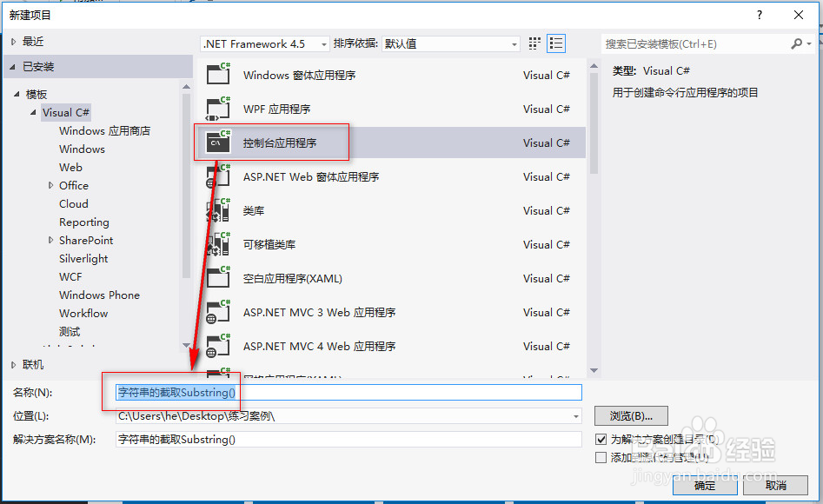Image resolution: width=823 pixels, height=504 pixels.
Task: Select the 可移植类库 template text
Action: point(269,245)
